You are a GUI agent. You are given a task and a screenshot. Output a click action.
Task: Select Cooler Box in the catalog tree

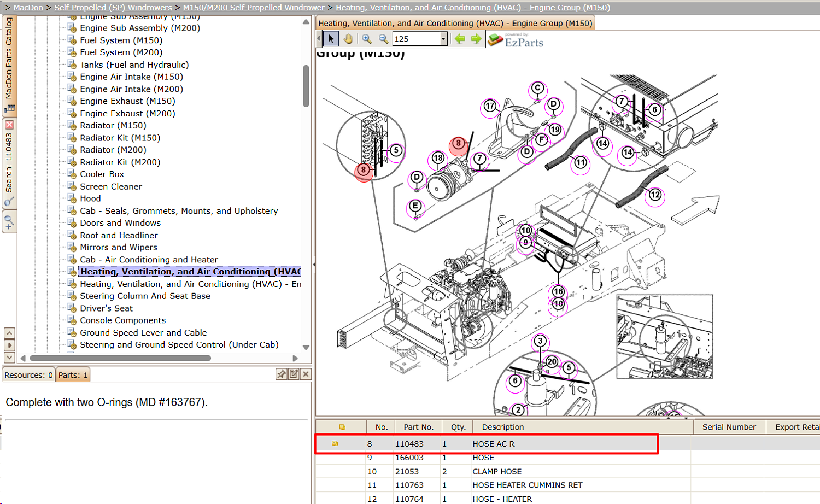(x=102, y=174)
